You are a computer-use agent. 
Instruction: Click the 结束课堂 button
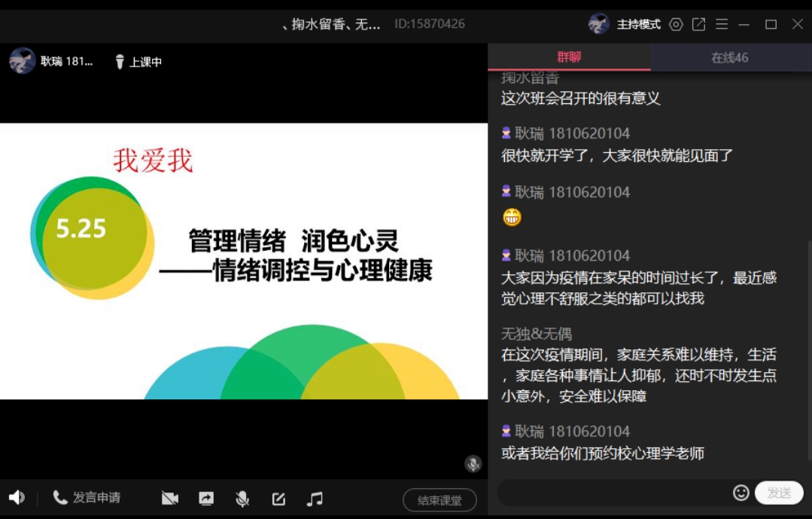[439, 500]
